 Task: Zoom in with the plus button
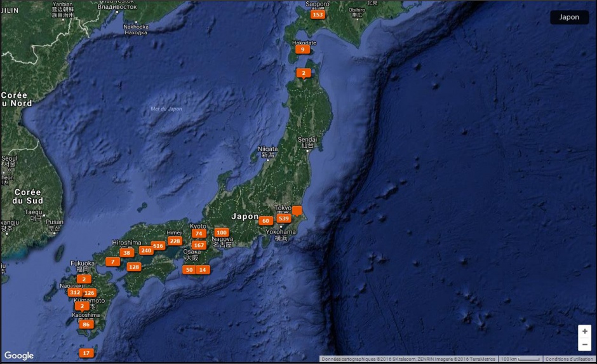584,331
